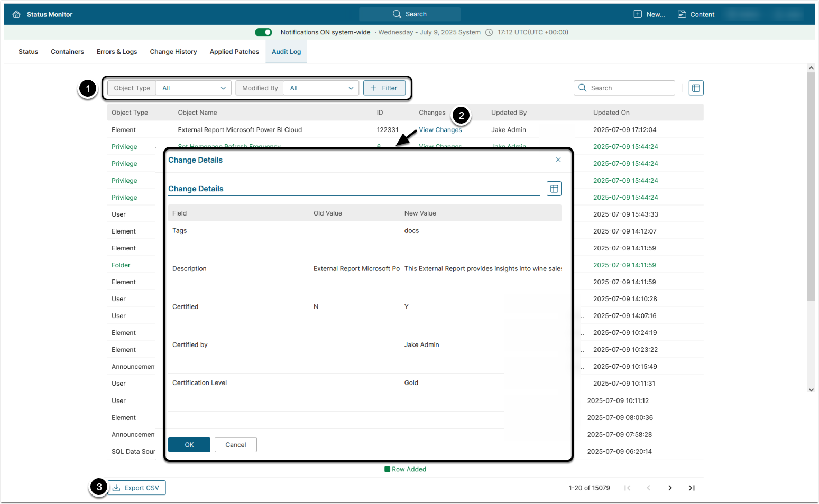Click the column chooser icon in Change Details
This screenshot has width=819, height=504.
554,189
